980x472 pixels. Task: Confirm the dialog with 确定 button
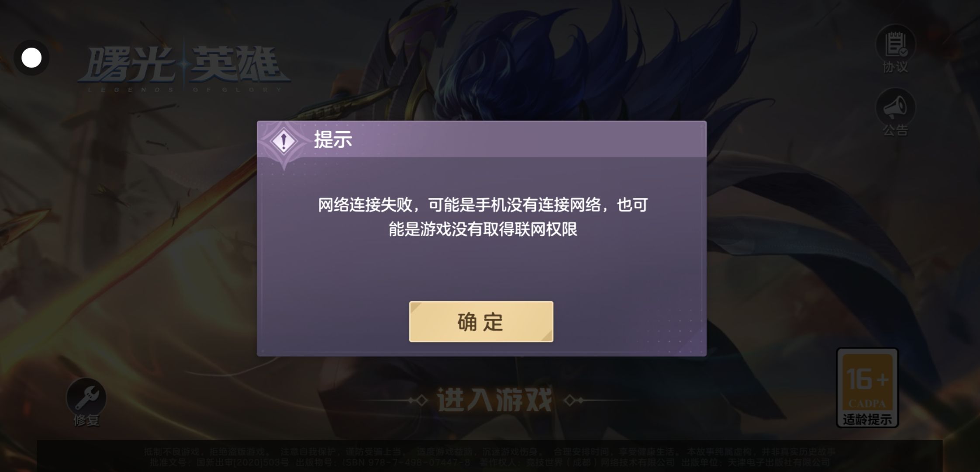pos(481,322)
